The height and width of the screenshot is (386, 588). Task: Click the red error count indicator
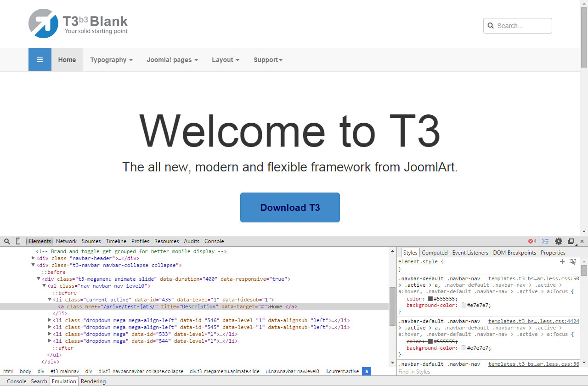click(x=532, y=241)
